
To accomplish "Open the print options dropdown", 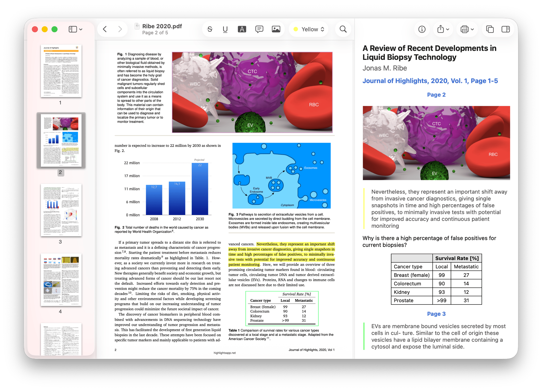I will pyautogui.click(x=467, y=29).
